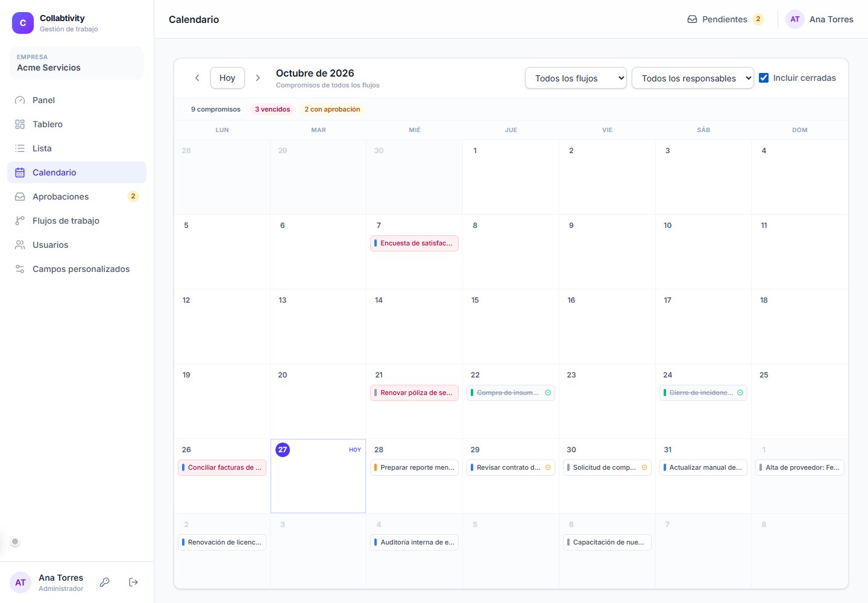Screen dimensions: 868x603
Task: Click the Campos personalizados sliders icon
Action: pos(20,269)
